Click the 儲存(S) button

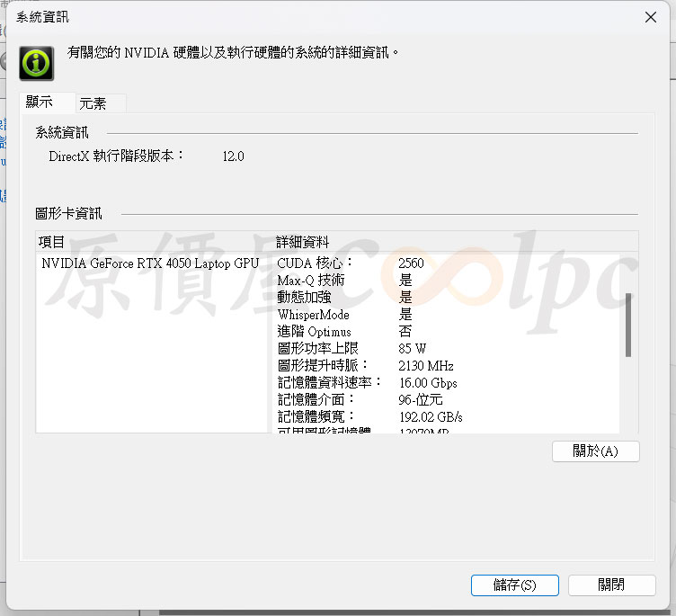(x=515, y=585)
